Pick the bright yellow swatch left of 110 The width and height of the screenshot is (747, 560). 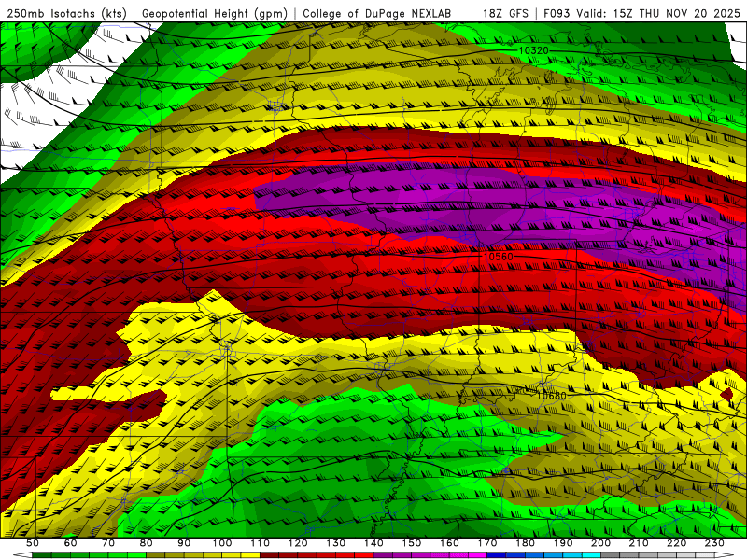(250, 555)
